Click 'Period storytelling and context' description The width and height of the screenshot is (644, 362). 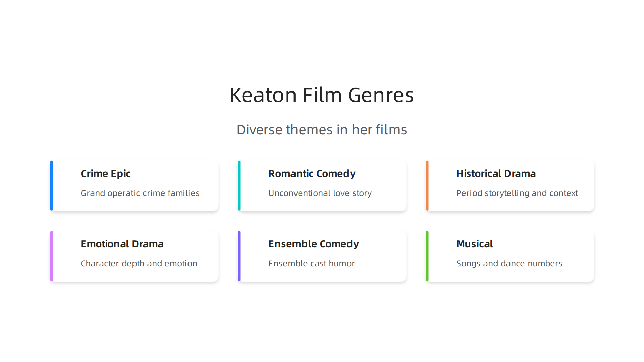pyautogui.click(x=517, y=193)
